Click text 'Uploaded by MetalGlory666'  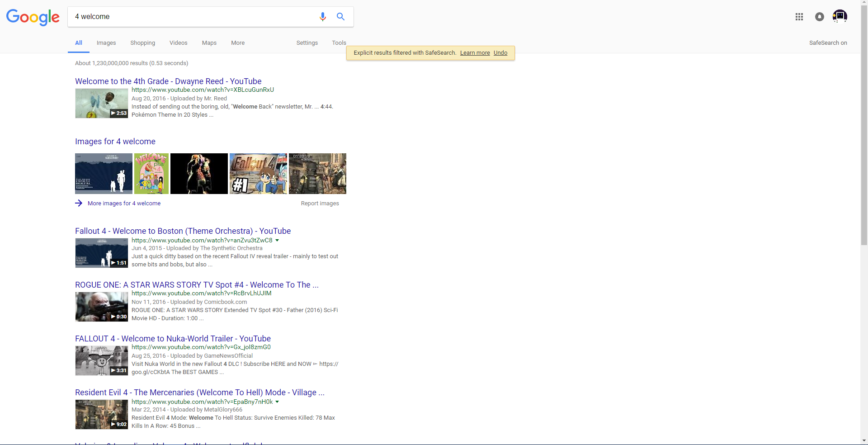pyautogui.click(x=206, y=410)
